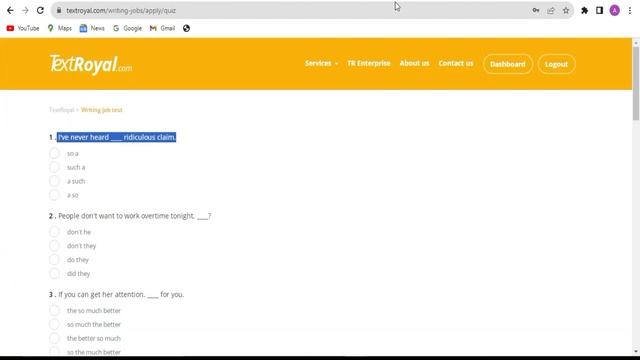Open the profile avatar A

(x=614, y=11)
